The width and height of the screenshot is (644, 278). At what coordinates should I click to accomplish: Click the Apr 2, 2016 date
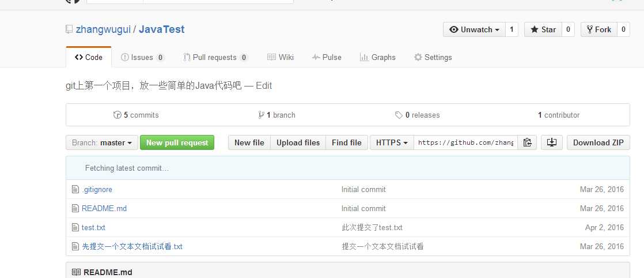coord(604,227)
